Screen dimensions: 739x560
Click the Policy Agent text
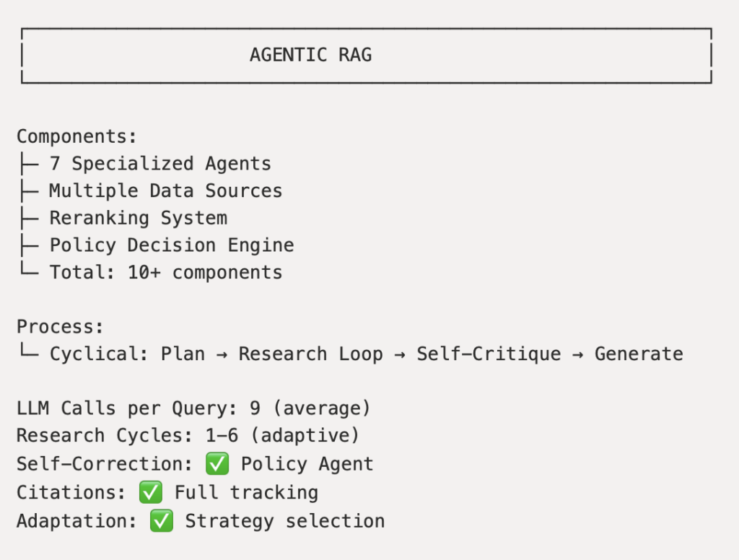click(307, 464)
